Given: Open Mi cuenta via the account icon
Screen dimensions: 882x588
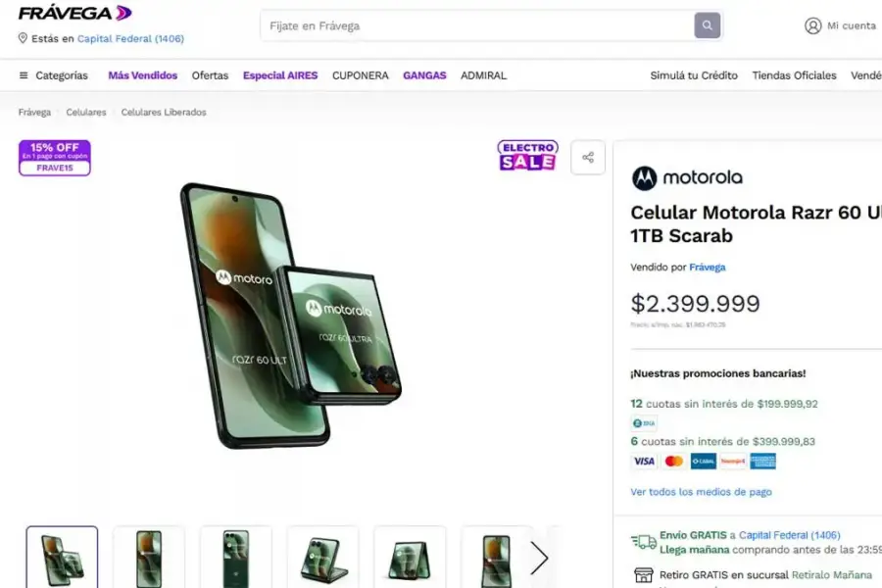Looking at the screenshot, I should pos(814,26).
